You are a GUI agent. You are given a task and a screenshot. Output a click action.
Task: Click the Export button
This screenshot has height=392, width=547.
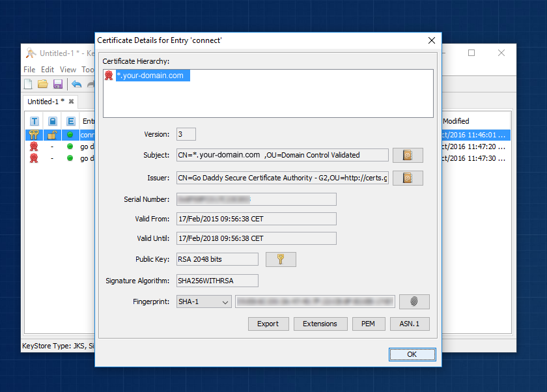point(268,324)
